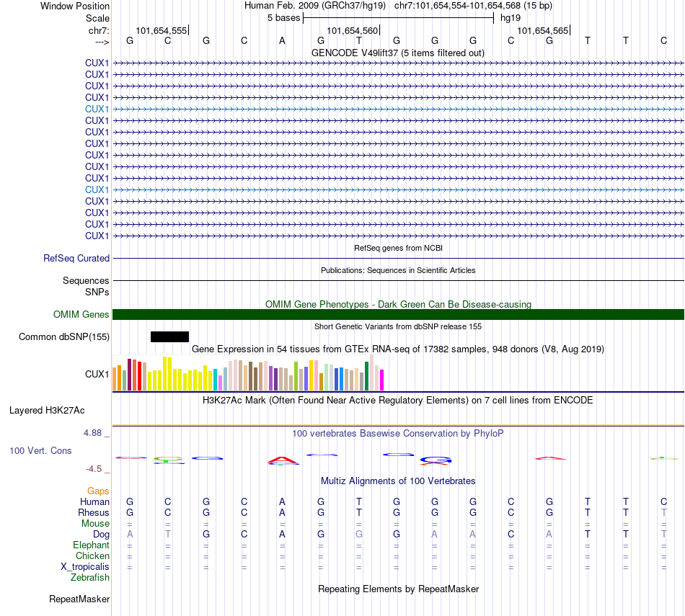The image size is (685, 616).
Task: Click the hg19 text beside the scale bar
Action: [x=511, y=18]
